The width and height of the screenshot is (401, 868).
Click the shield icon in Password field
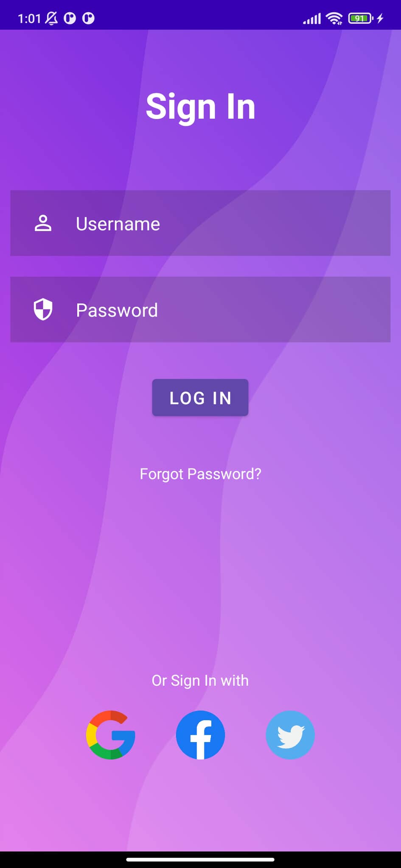point(43,309)
